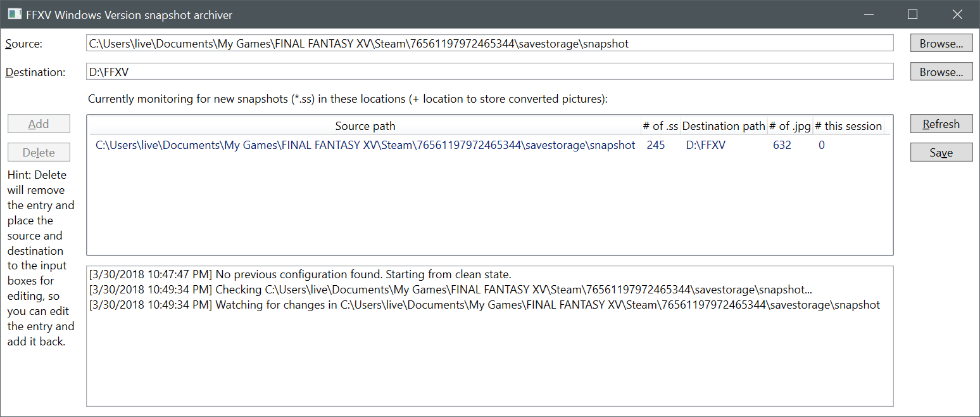Click the log line starting with 'Checking C:\Users'
The width and height of the screenshot is (980, 417).
point(451,290)
